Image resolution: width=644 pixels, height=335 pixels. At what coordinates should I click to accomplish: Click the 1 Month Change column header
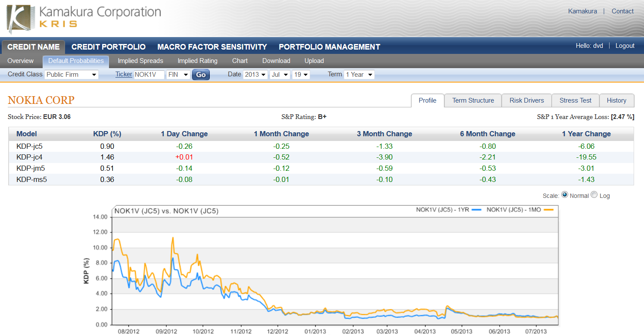281,134
